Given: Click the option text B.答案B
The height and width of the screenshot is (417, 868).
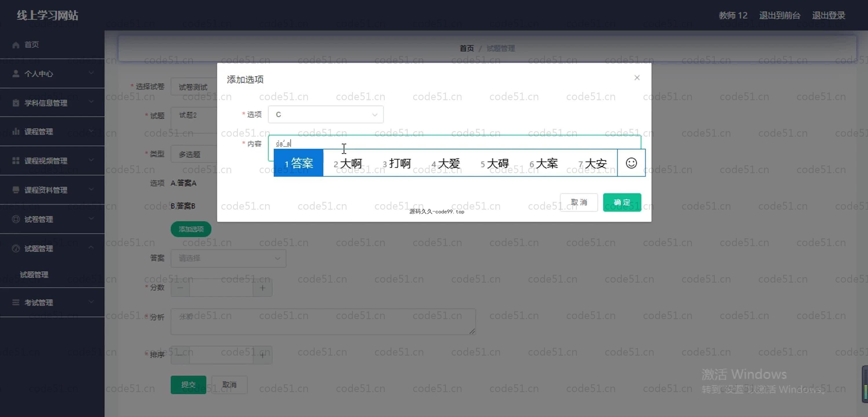Looking at the screenshot, I should tap(183, 206).
